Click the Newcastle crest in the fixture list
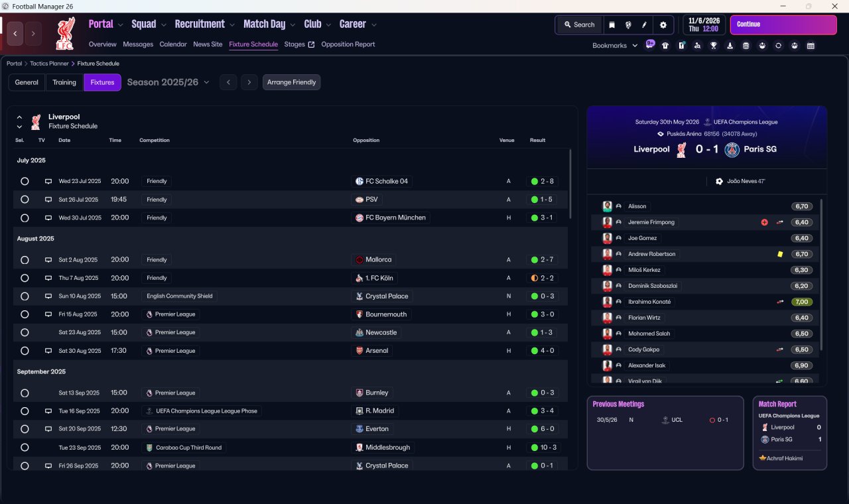Screen dimensions: 849x504 coord(359,332)
